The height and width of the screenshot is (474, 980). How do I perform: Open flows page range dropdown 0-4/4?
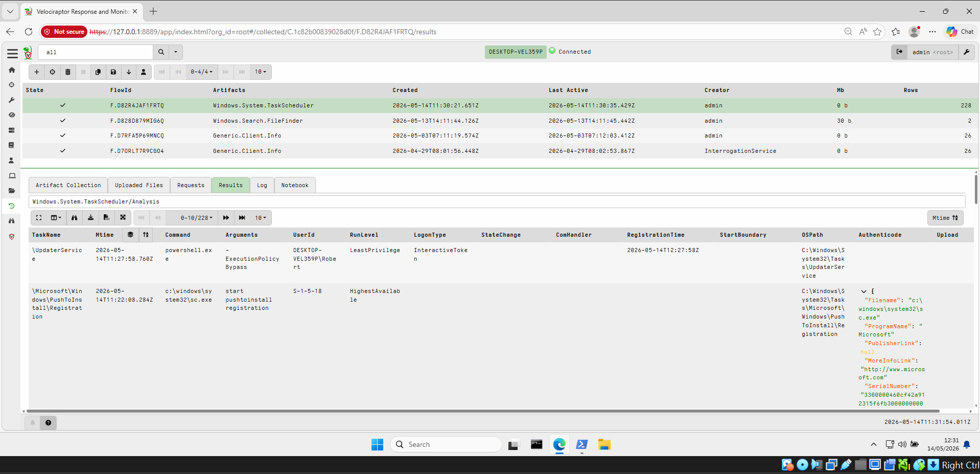(202, 72)
